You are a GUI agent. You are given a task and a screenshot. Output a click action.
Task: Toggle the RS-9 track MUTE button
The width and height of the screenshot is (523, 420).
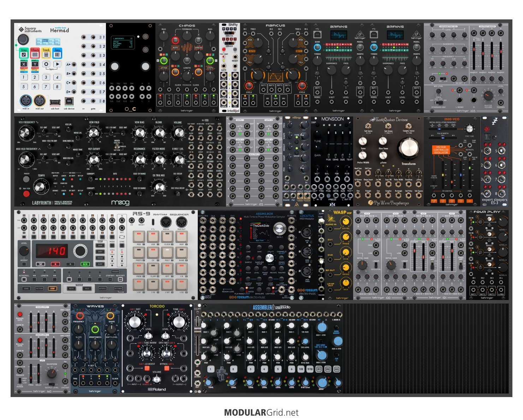coord(72,288)
